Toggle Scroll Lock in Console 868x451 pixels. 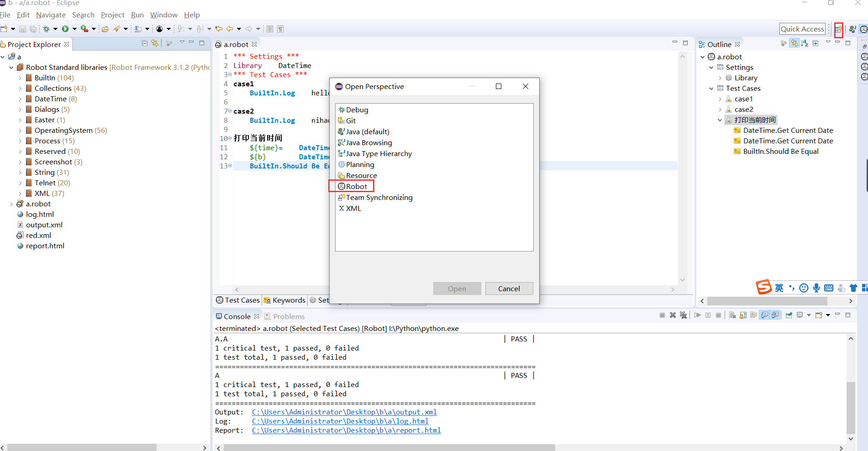743,315
